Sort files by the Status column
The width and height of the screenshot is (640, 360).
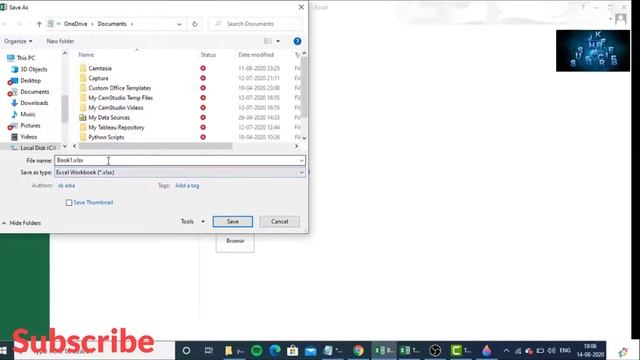[x=208, y=55]
